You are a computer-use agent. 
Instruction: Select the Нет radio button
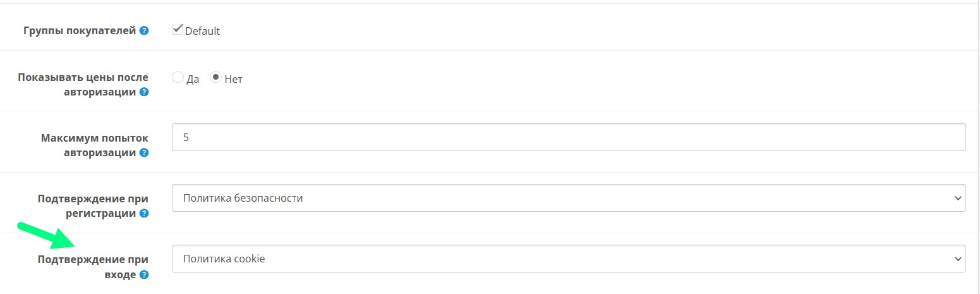pos(215,78)
